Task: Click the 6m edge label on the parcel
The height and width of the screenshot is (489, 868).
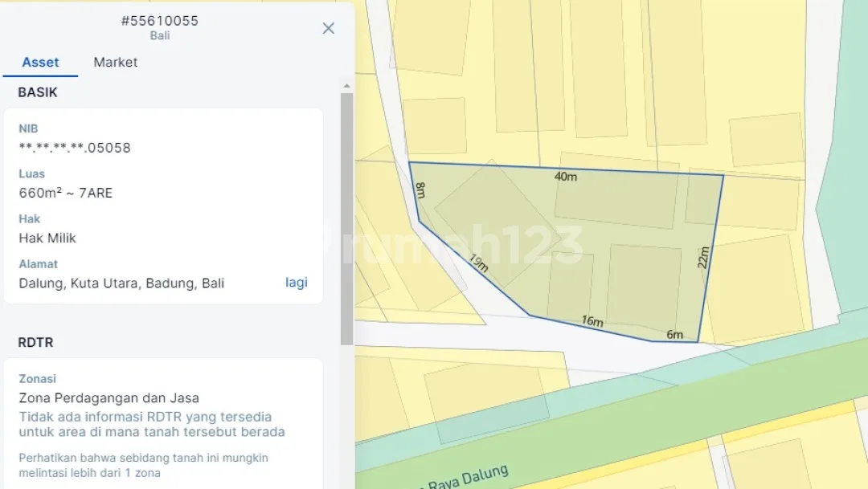Action: (675, 335)
